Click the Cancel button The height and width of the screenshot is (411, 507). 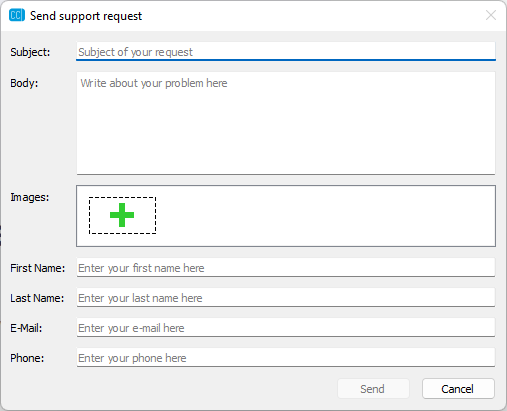(x=458, y=389)
